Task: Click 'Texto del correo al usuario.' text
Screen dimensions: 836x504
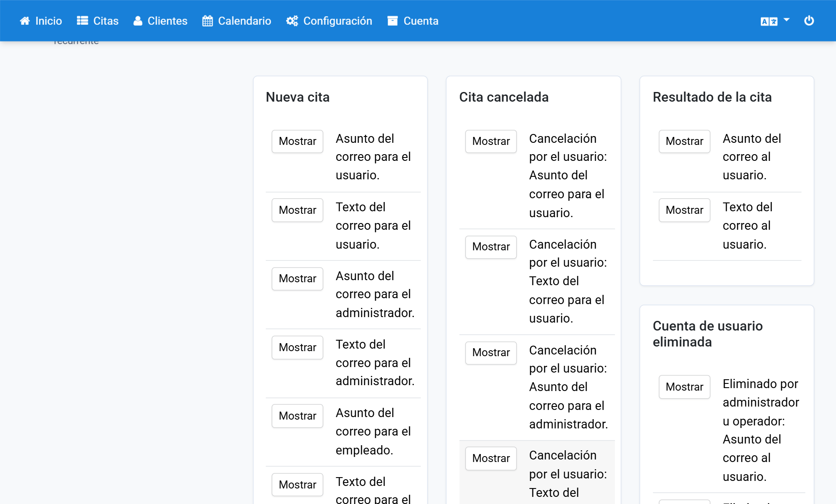Action: [747, 226]
